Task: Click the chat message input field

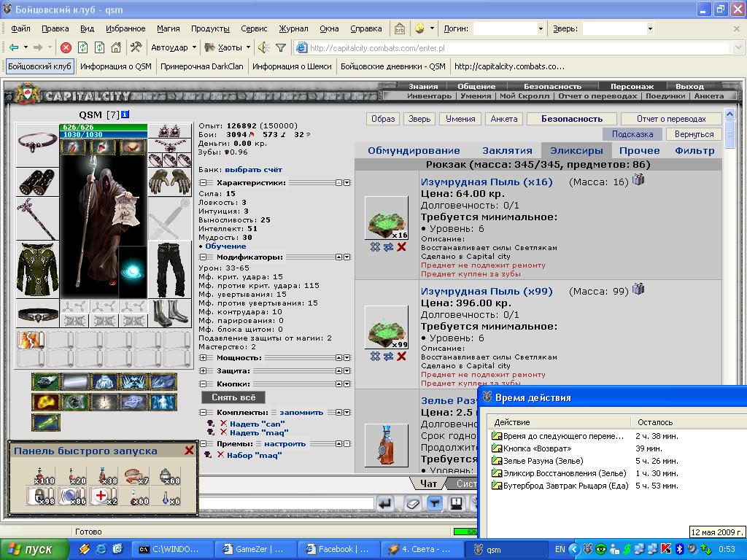Action: click(286, 503)
